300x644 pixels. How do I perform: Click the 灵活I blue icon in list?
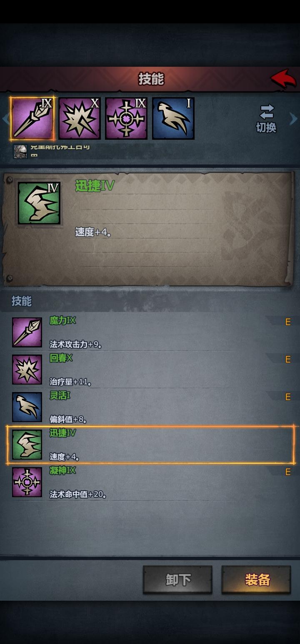click(x=27, y=408)
